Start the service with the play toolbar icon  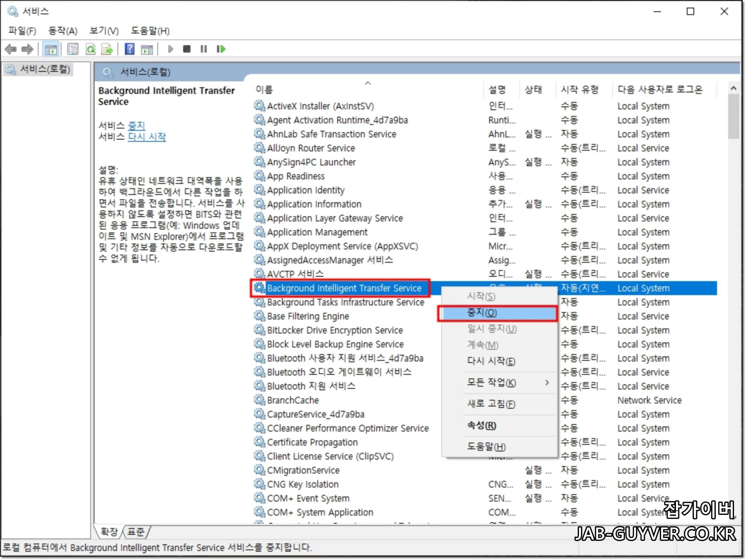[170, 49]
